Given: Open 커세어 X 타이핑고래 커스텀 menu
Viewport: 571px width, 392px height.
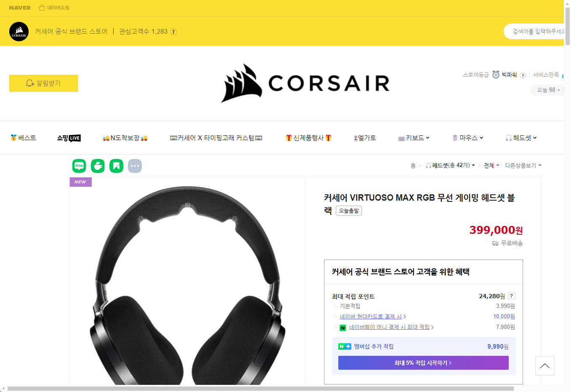Looking at the screenshot, I should 216,138.
